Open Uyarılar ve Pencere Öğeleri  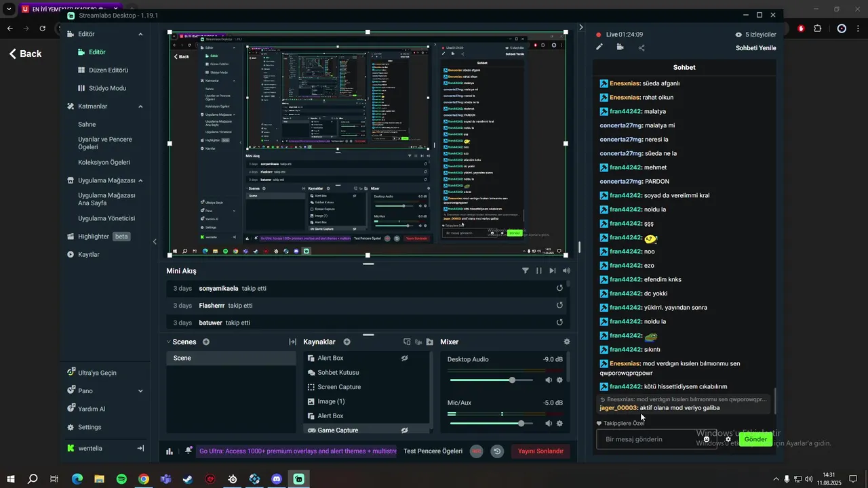pyautogui.click(x=105, y=143)
